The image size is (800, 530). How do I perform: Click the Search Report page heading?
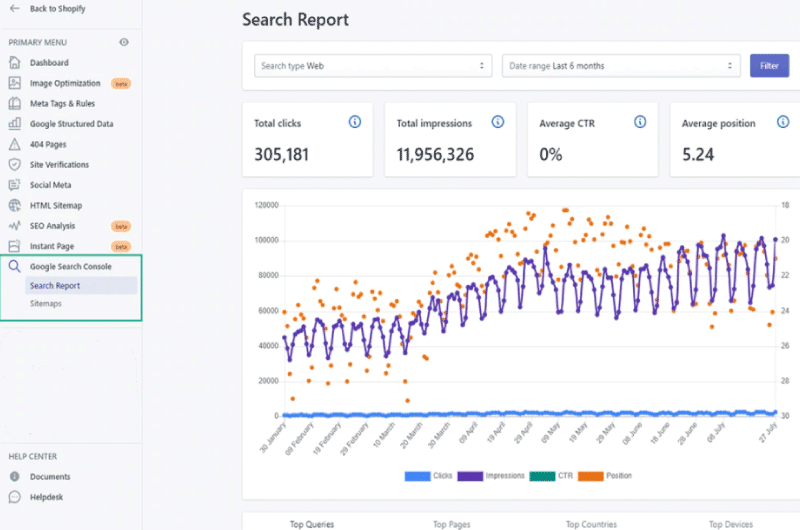point(295,20)
